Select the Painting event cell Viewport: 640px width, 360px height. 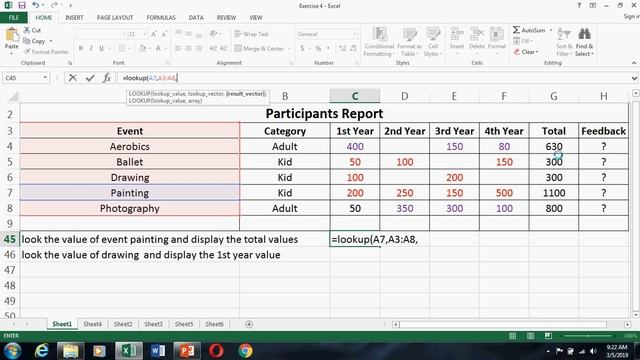130,193
